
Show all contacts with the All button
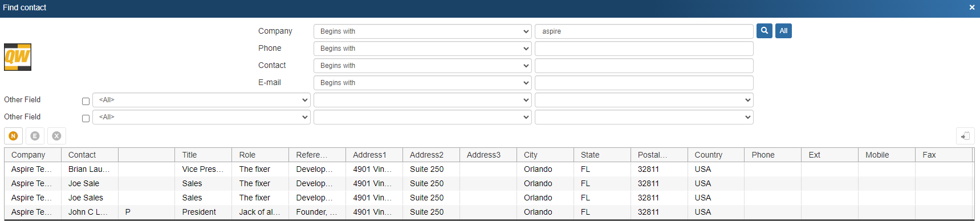point(783,31)
